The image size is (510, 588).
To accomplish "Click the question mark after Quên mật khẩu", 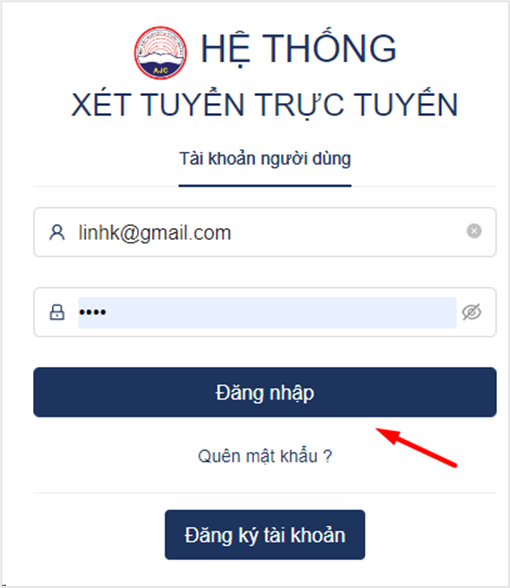I will (x=327, y=456).
